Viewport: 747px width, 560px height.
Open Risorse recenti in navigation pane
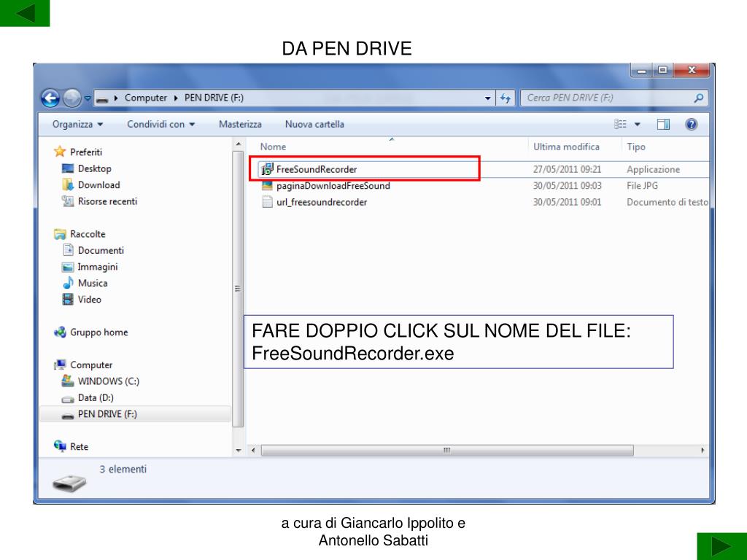107,201
